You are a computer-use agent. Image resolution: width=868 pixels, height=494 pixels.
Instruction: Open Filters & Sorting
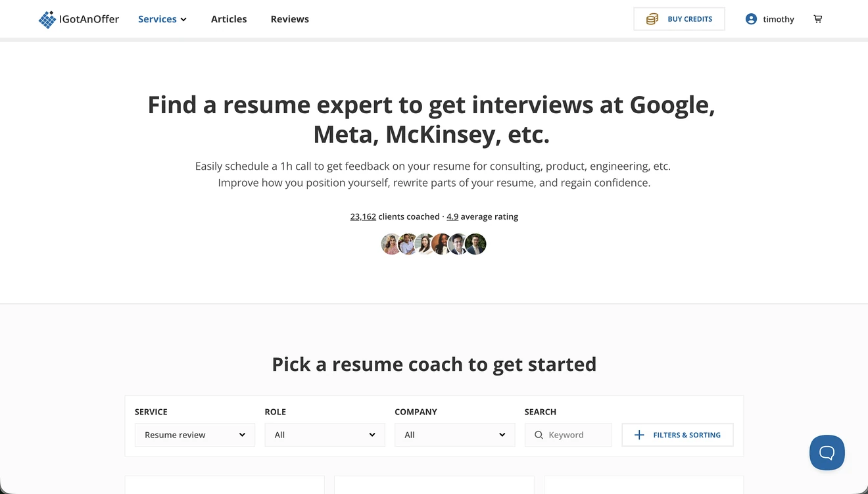point(677,435)
